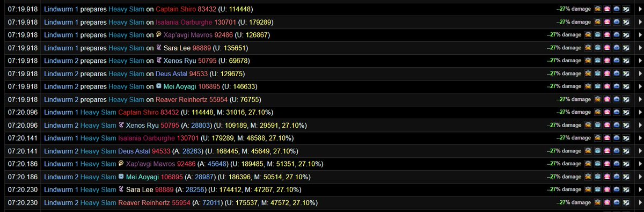Image resolution: width=644 pixels, height=212 pixels.
Task: Click pink buff icon in Reaver Reinhertz prepares row
Action: (606, 99)
